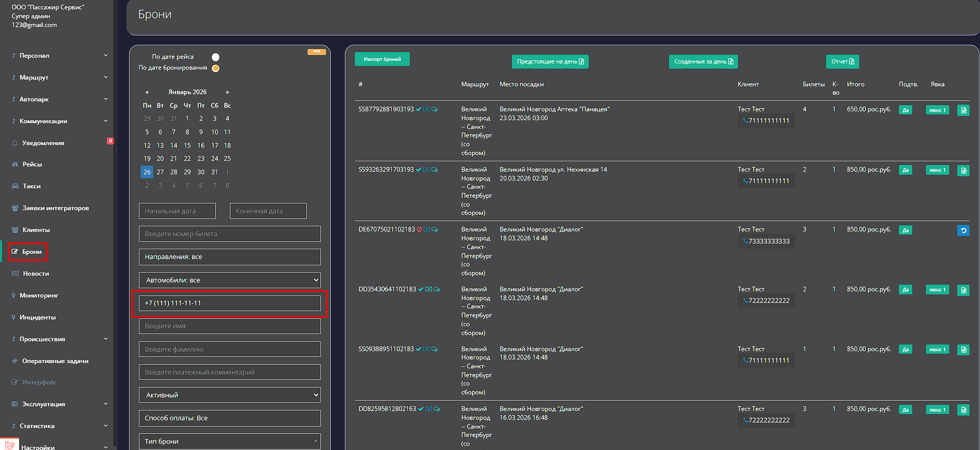Screen dimensions: 980x450
Task: Click the checkmark icon on booking DD35430641102183
Action: (421, 289)
